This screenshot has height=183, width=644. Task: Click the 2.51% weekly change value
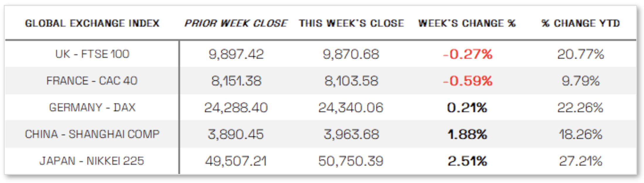tap(467, 161)
